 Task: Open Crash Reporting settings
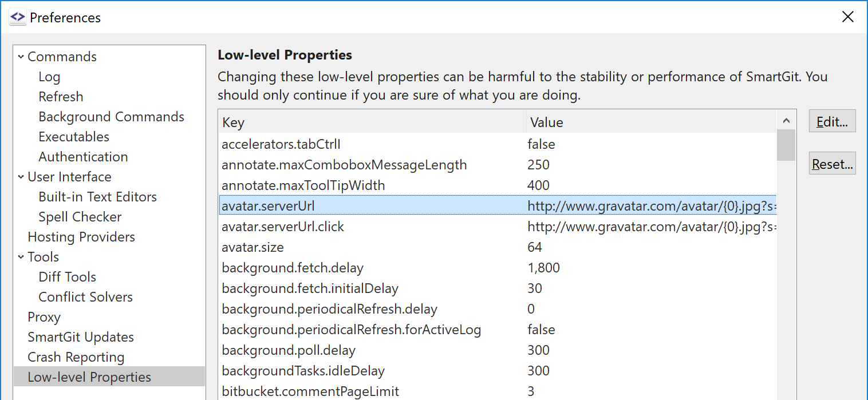tap(76, 357)
